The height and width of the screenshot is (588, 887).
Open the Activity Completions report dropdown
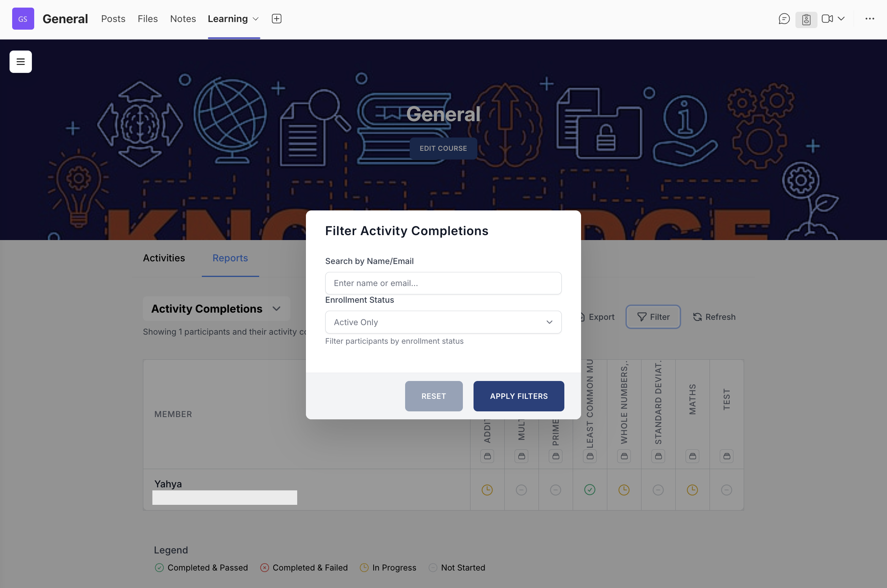tap(216, 308)
